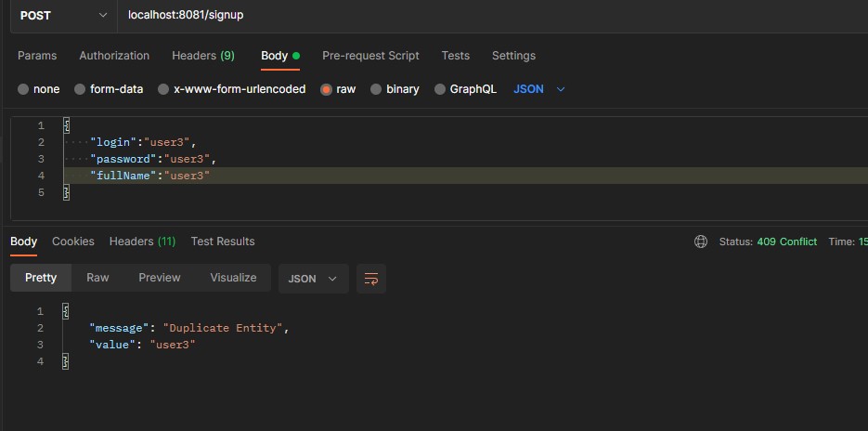868x431 pixels.
Task: Switch to Test Results tab
Action: coord(223,242)
